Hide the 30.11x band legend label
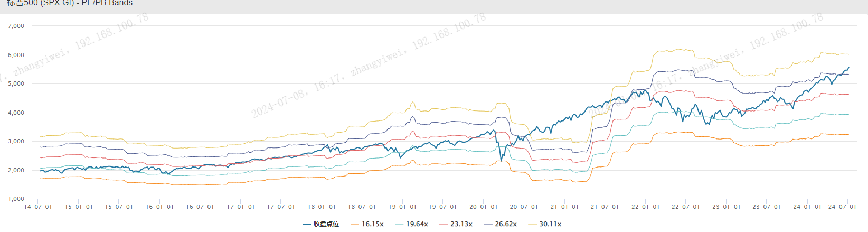The image size is (868, 232). pos(550,224)
